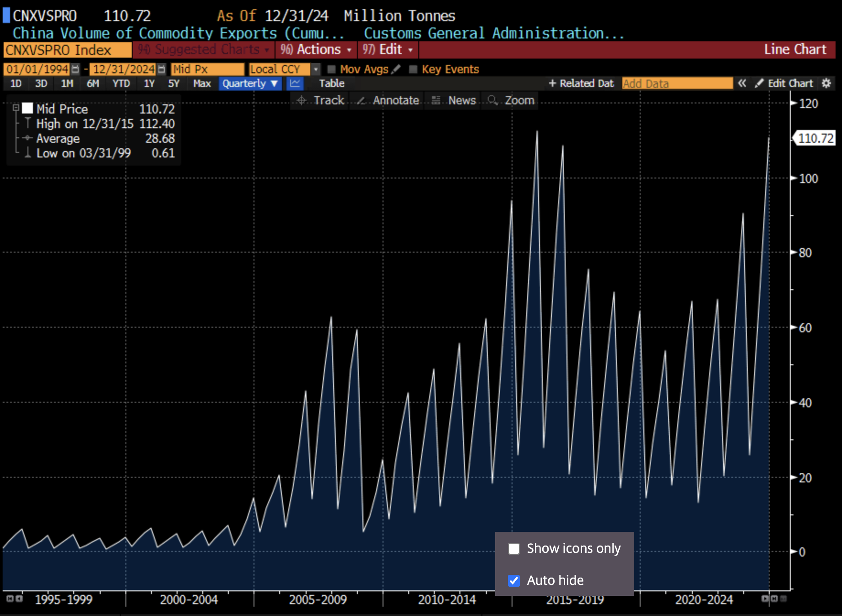Image resolution: width=842 pixels, height=616 pixels.
Task: Click the right scroll controls at chart bottom
Action: [774, 599]
